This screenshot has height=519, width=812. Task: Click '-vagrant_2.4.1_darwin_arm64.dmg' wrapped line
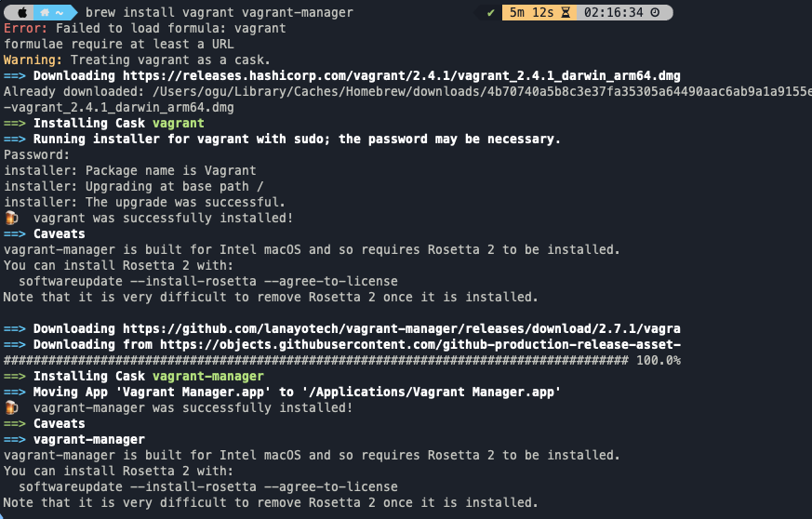(x=118, y=107)
